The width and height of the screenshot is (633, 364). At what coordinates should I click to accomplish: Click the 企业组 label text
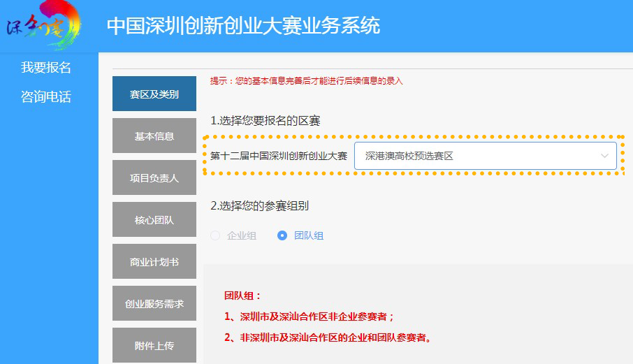click(x=242, y=235)
